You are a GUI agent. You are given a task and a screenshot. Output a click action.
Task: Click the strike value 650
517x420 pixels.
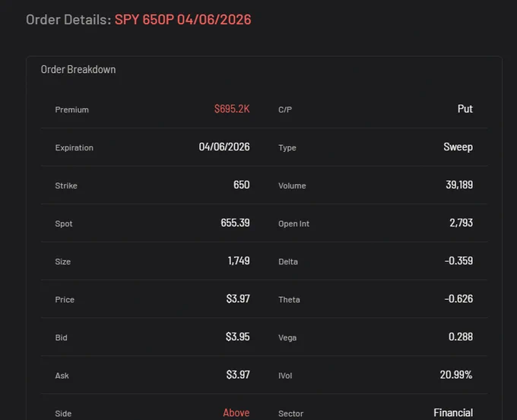[x=241, y=185]
